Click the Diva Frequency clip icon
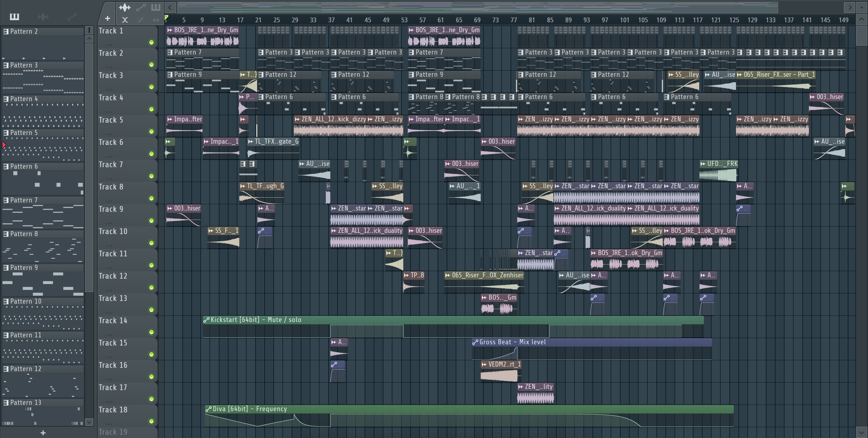The width and height of the screenshot is (868, 438). [209, 409]
